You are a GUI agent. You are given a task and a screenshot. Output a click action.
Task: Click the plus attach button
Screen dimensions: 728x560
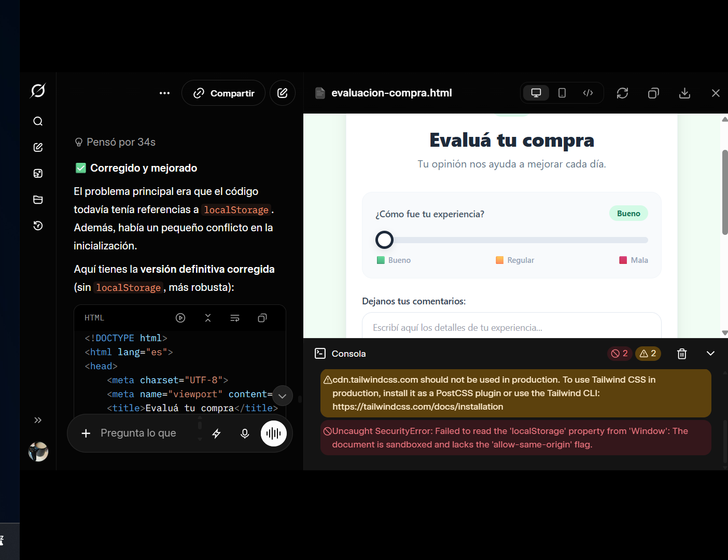point(86,433)
